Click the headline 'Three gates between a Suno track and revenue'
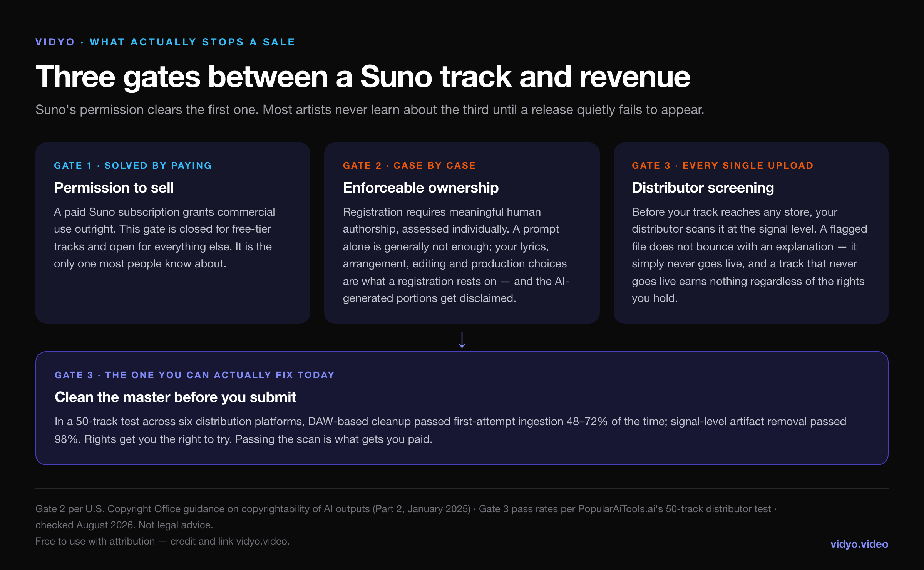The image size is (924, 570). click(363, 77)
